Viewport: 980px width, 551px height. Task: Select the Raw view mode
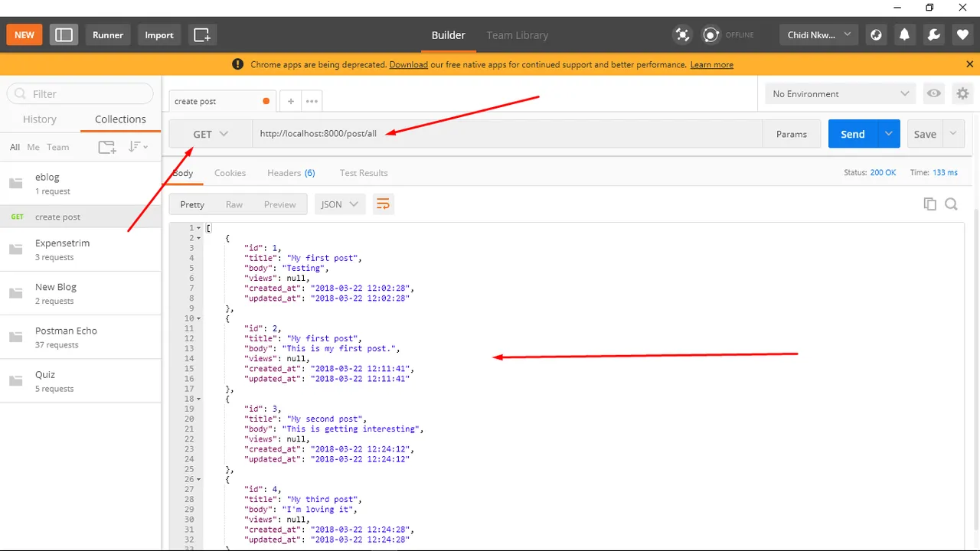point(234,204)
